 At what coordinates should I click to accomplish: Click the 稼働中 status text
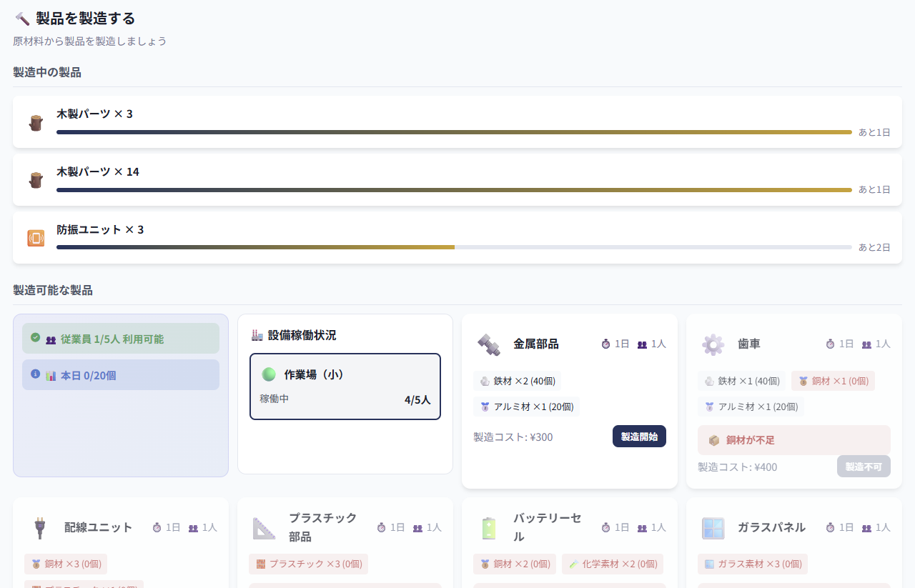click(x=274, y=399)
